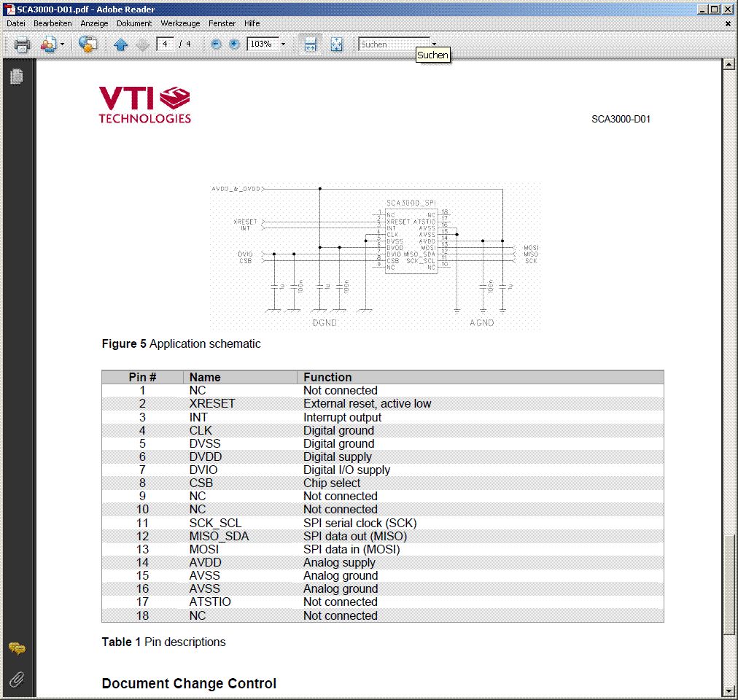Open the dropdown arrow beside the collaboration icon
This screenshot has height=700, width=738.
tap(62, 44)
